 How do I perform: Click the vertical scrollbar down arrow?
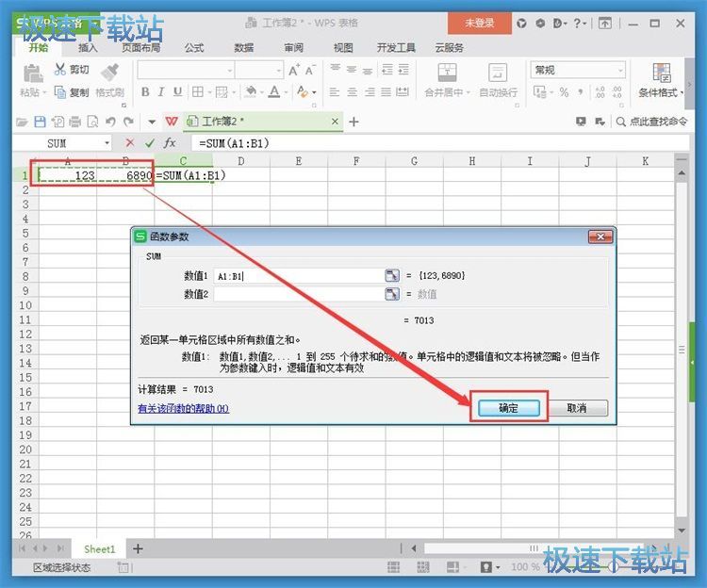coord(682,531)
